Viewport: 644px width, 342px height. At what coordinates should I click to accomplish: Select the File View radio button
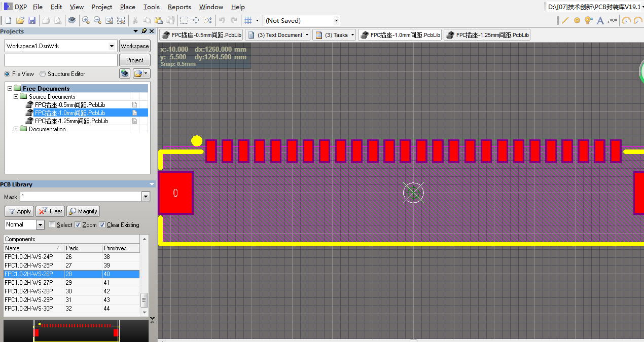pos(7,74)
